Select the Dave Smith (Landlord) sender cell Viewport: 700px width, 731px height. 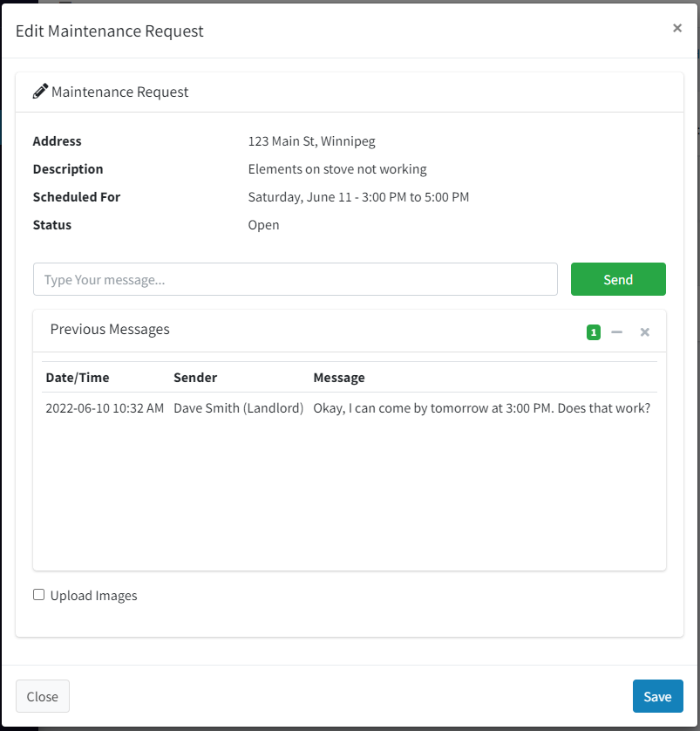point(238,408)
